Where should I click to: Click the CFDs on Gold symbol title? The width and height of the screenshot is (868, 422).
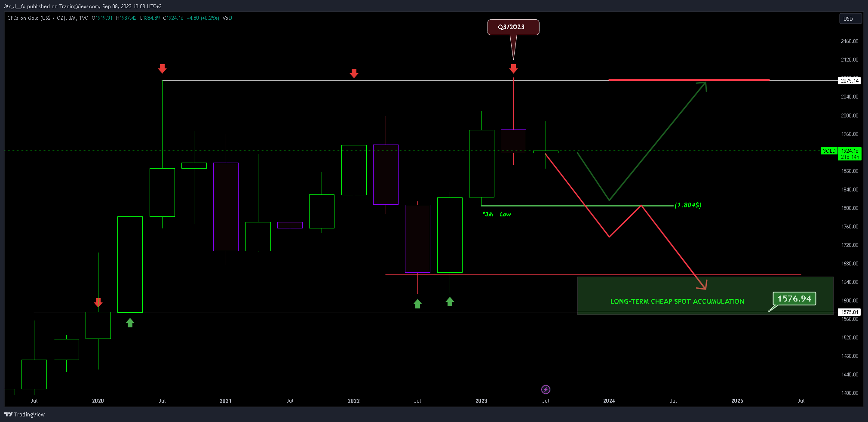[x=48, y=18]
